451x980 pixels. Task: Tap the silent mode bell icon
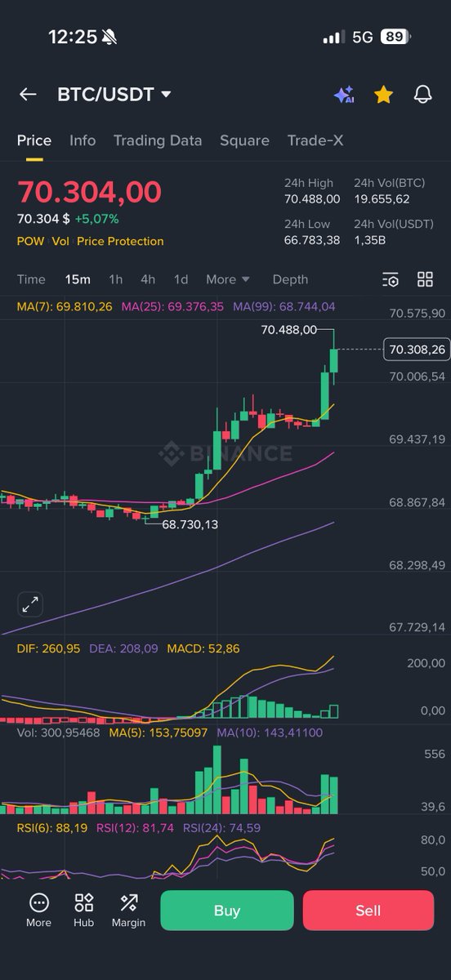(x=109, y=37)
